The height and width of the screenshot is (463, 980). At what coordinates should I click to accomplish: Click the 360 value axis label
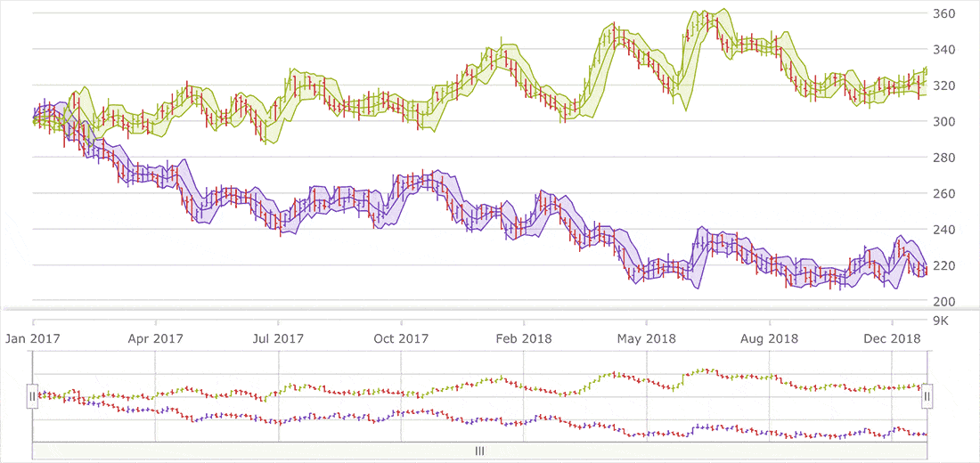click(943, 14)
